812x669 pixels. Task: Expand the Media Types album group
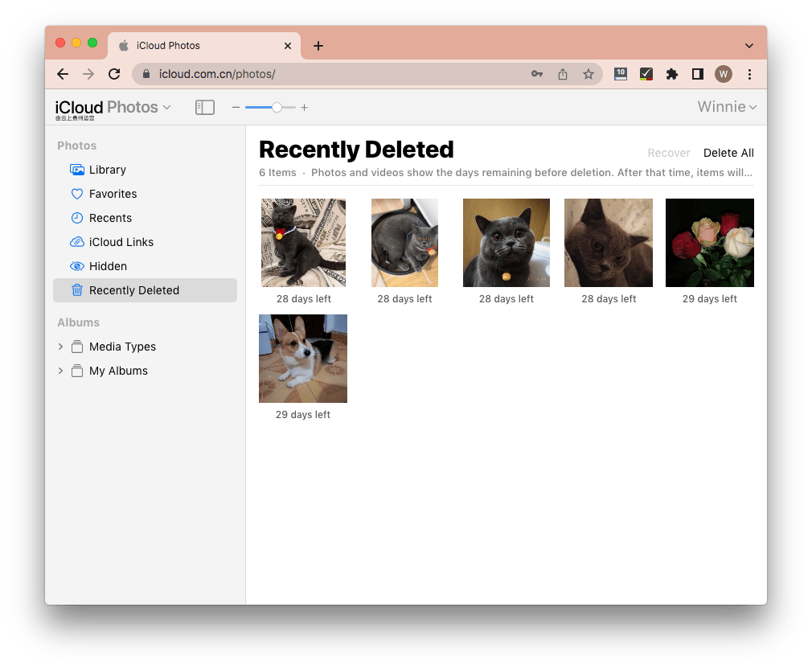[60, 347]
